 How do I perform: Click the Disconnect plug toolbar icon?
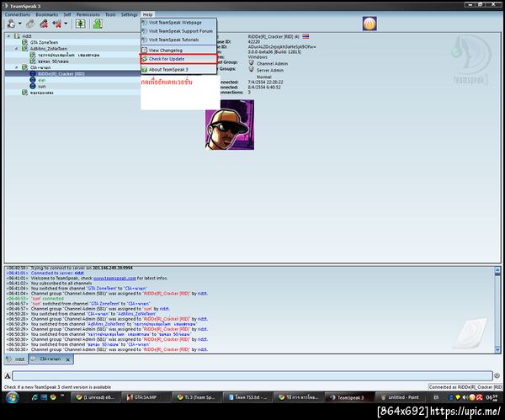coord(30,24)
